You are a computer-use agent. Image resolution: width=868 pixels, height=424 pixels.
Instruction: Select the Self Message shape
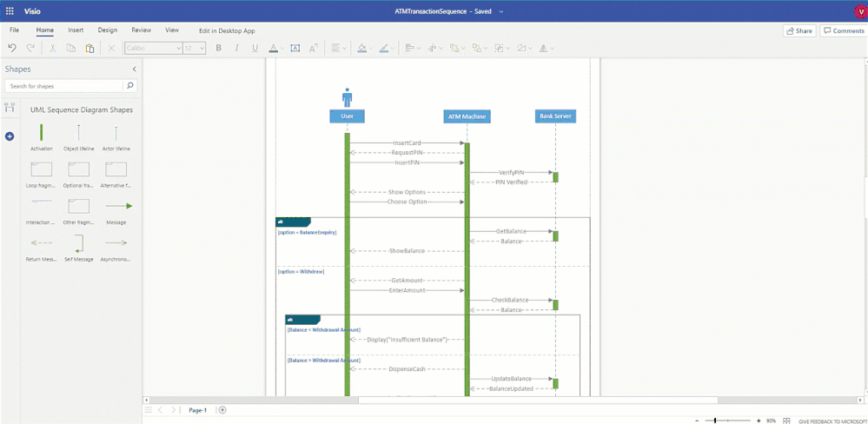point(78,248)
